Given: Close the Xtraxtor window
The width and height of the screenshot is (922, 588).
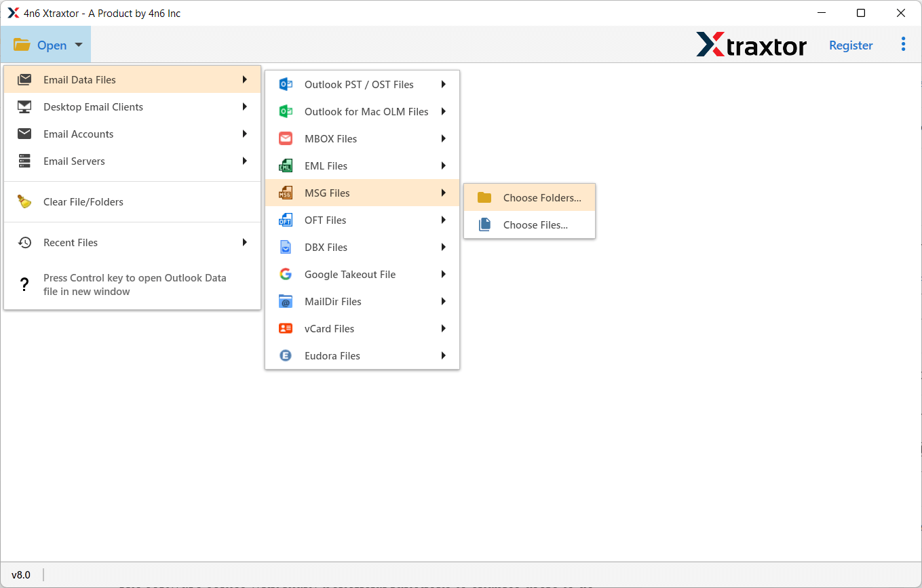Looking at the screenshot, I should click(900, 13).
